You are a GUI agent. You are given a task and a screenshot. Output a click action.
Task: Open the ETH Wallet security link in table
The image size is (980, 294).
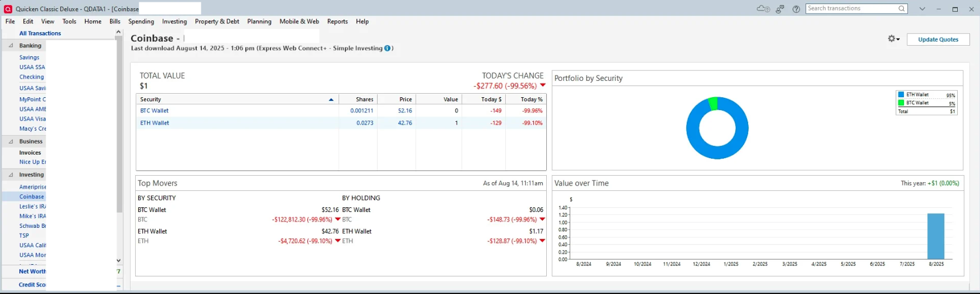click(155, 123)
